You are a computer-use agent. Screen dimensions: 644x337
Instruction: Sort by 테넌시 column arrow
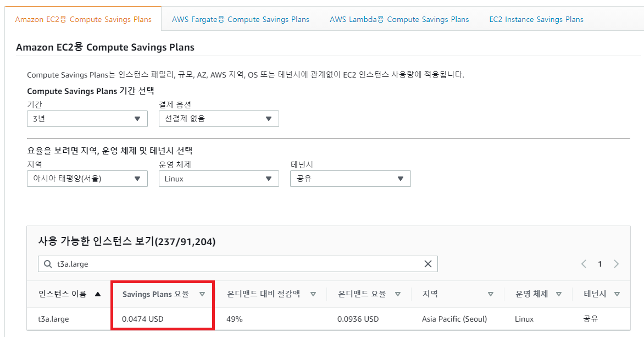(x=617, y=294)
